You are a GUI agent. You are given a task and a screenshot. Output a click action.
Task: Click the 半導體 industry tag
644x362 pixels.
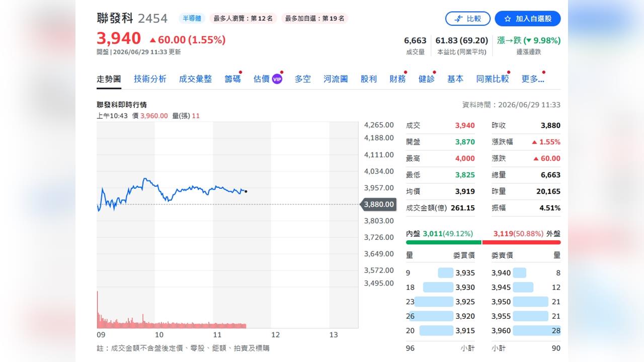point(191,19)
